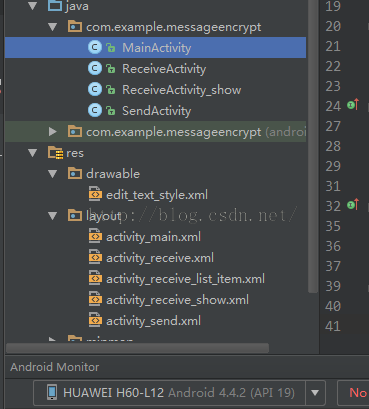Click line number 21 in the gutter
Image resolution: width=369 pixels, height=409 pixels.
[x=333, y=46]
